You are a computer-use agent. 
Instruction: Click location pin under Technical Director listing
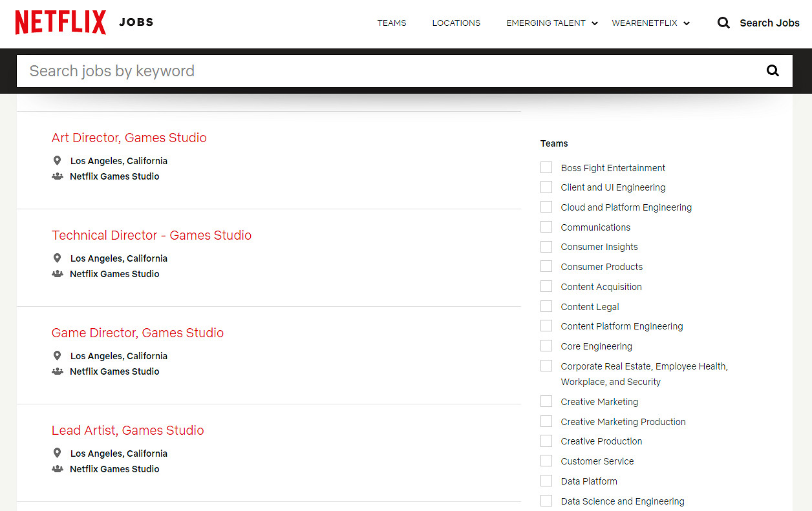click(x=57, y=258)
